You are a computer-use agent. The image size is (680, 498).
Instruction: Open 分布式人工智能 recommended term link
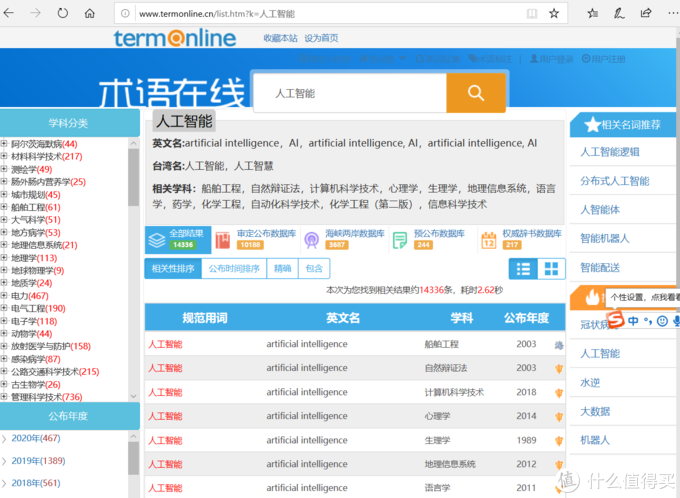(614, 181)
